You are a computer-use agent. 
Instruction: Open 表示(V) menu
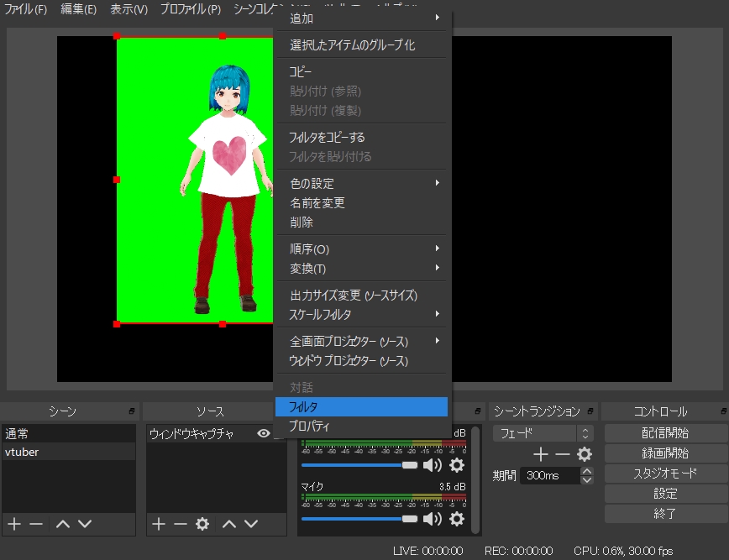[128, 9]
